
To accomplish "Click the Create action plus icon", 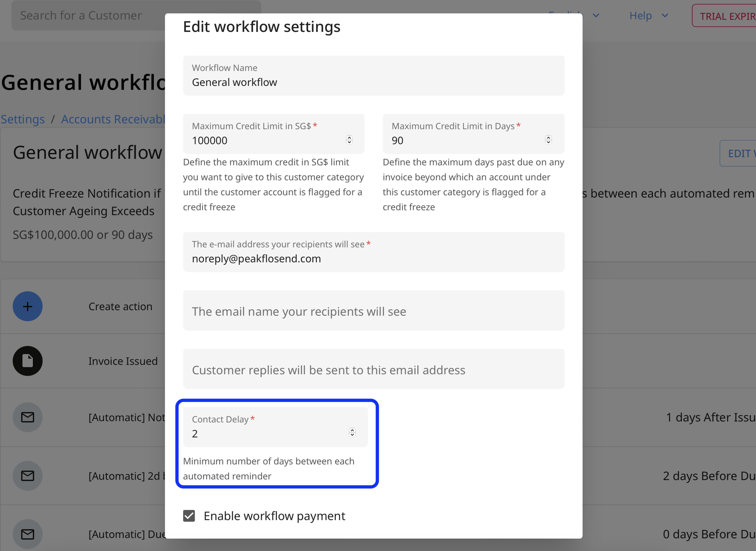I will pos(27,306).
